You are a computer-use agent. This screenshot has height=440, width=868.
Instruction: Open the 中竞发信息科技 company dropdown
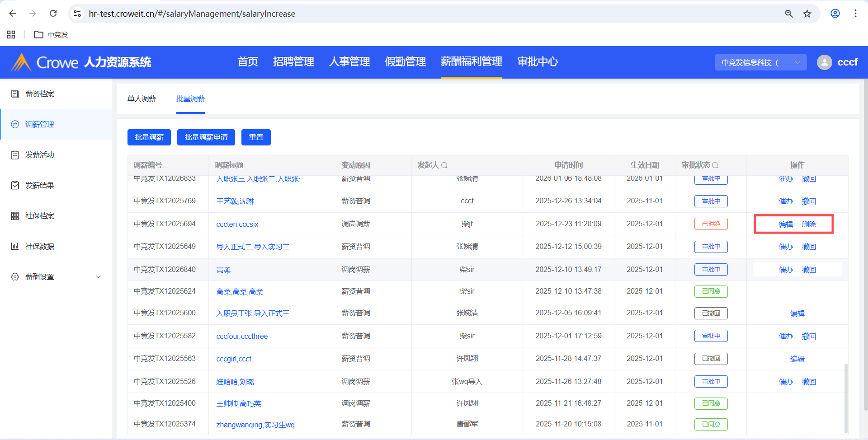(760, 62)
